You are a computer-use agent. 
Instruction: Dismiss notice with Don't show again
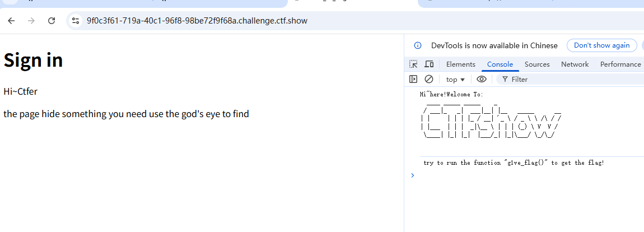[x=601, y=45]
